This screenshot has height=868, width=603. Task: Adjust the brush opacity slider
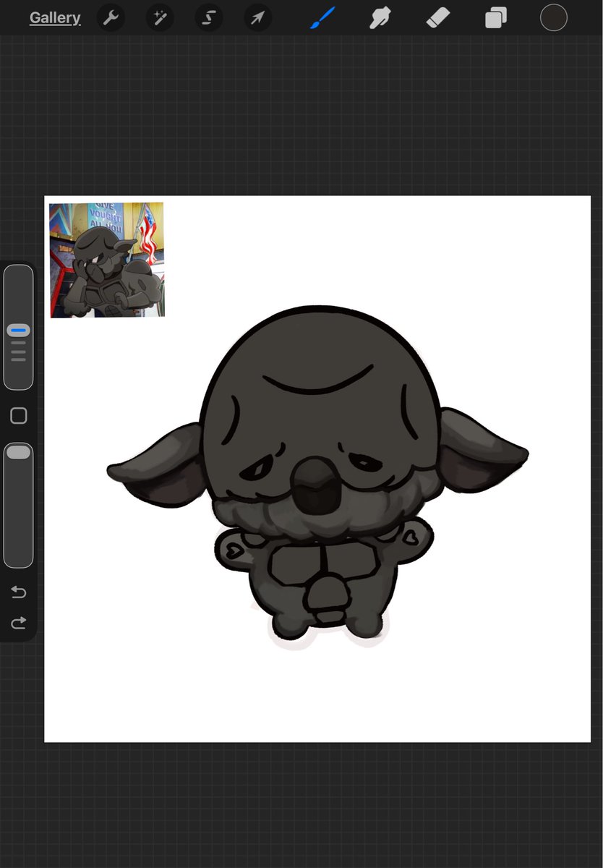[x=19, y=506]
